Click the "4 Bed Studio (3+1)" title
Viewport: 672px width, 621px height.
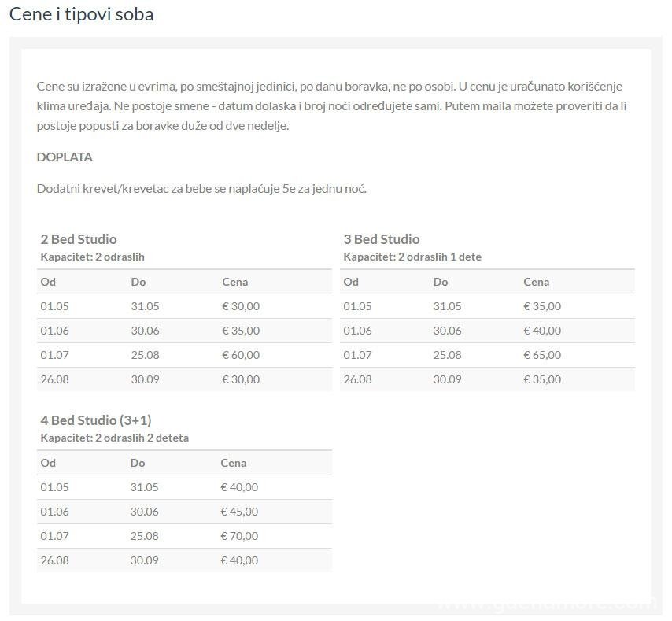pos(96,420)
